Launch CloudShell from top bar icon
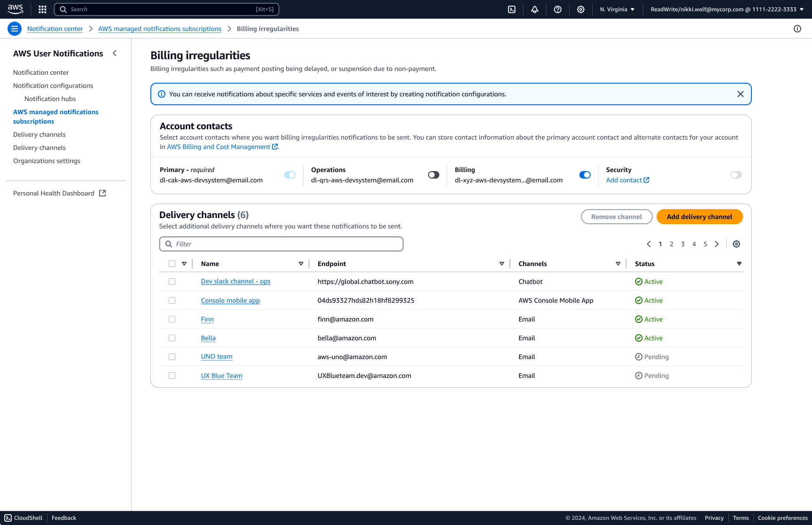Viewport: 812px width, 525px height. (x=512, y=9)
